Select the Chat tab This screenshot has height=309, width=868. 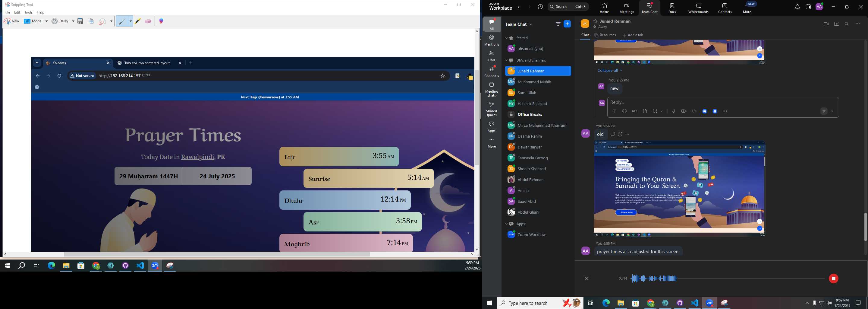(585, 35)
